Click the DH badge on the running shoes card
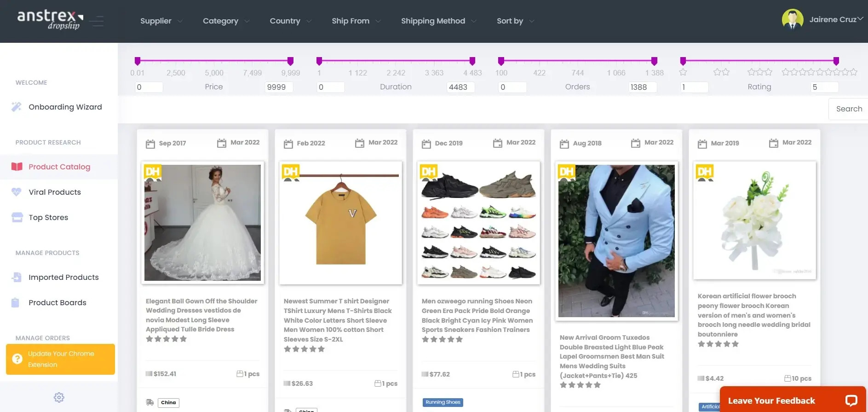 (x=428, y=173)
